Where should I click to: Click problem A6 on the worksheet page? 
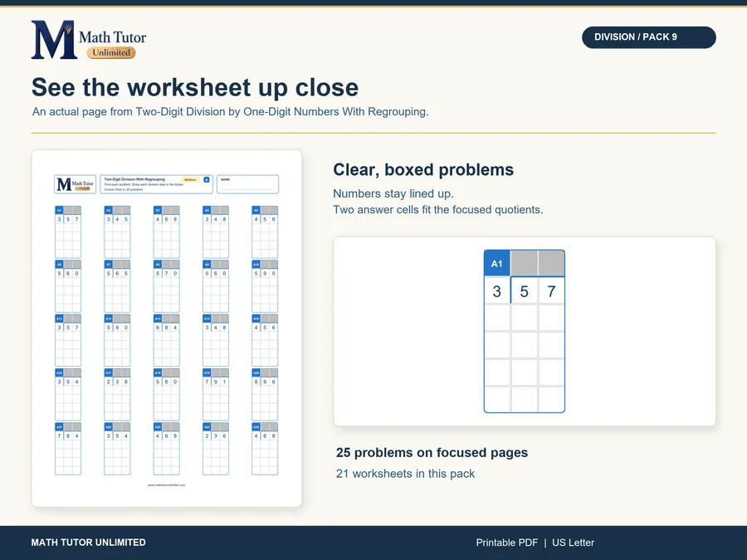68,286
